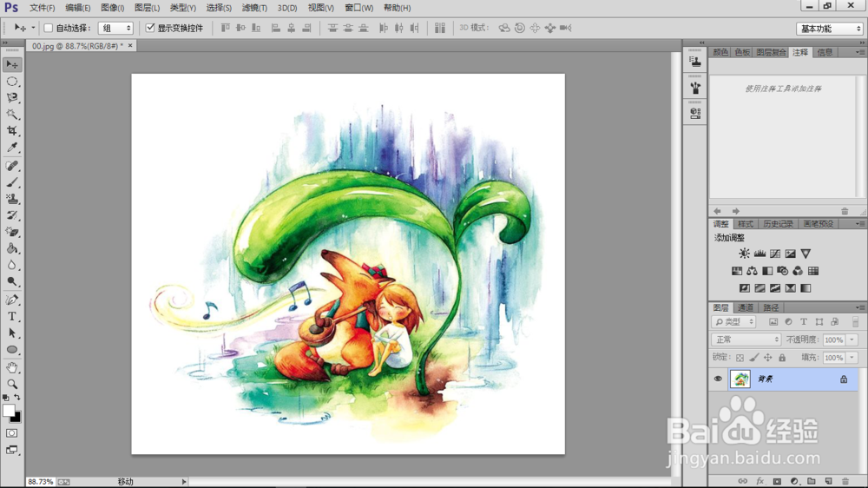Select the History Brush tool
This screenshot has width=868, height=488.
[x=11, y=215]
